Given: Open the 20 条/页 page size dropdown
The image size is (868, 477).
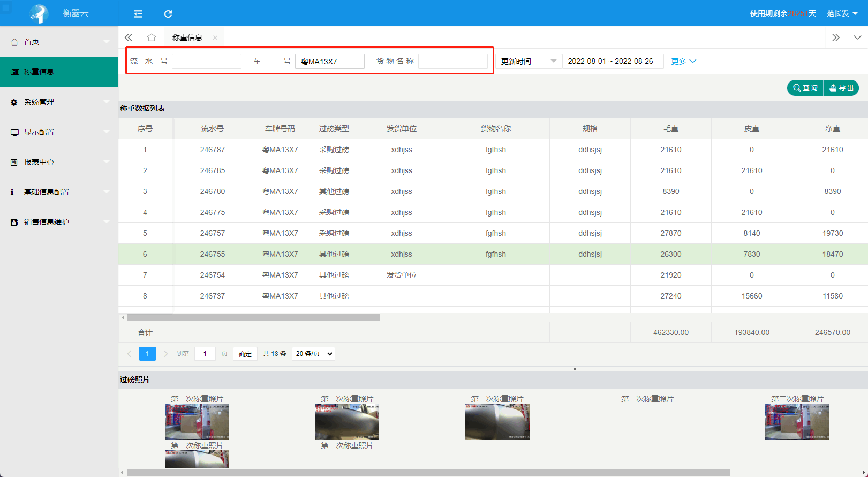Looking at the screenshot, I should [313, 354].
